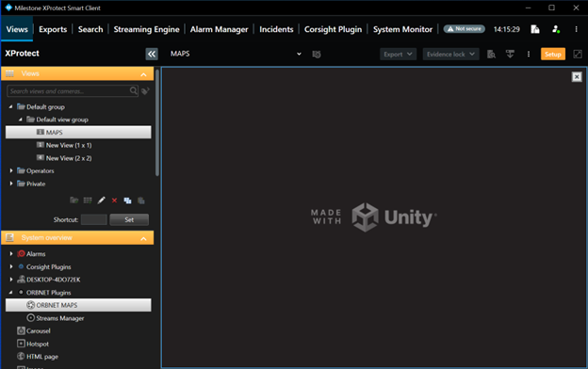The height and width of the screenshot is (369, 588).
Task: Select the MAPS view
Action: click(x=78, y=132)
